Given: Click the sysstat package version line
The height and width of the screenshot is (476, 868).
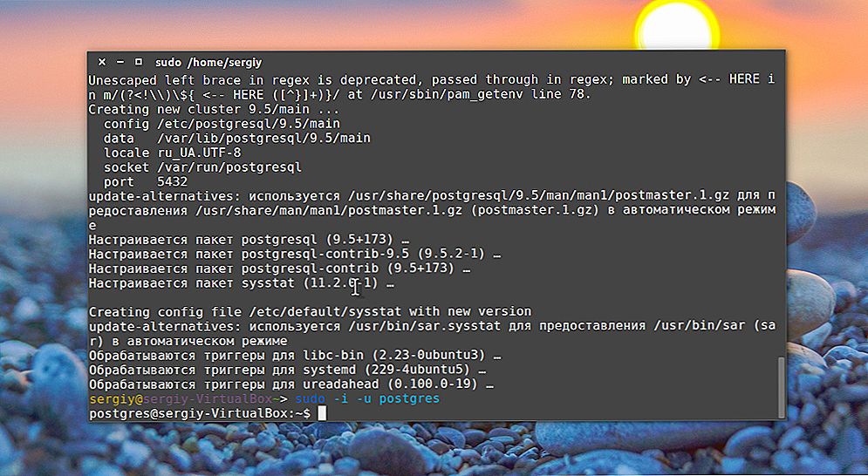Looking at the screenshot, I should click(x=242, y=283).
